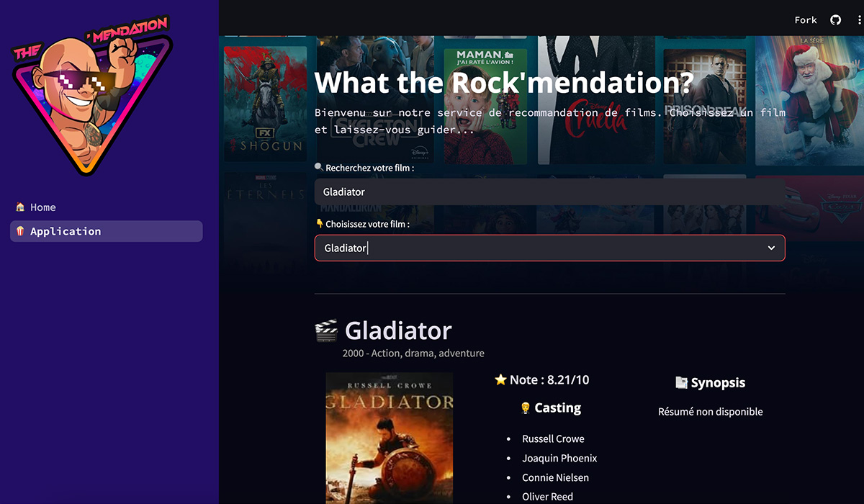
Task: Select cast member Oliver Reed
Action: (x=548, y=497)
